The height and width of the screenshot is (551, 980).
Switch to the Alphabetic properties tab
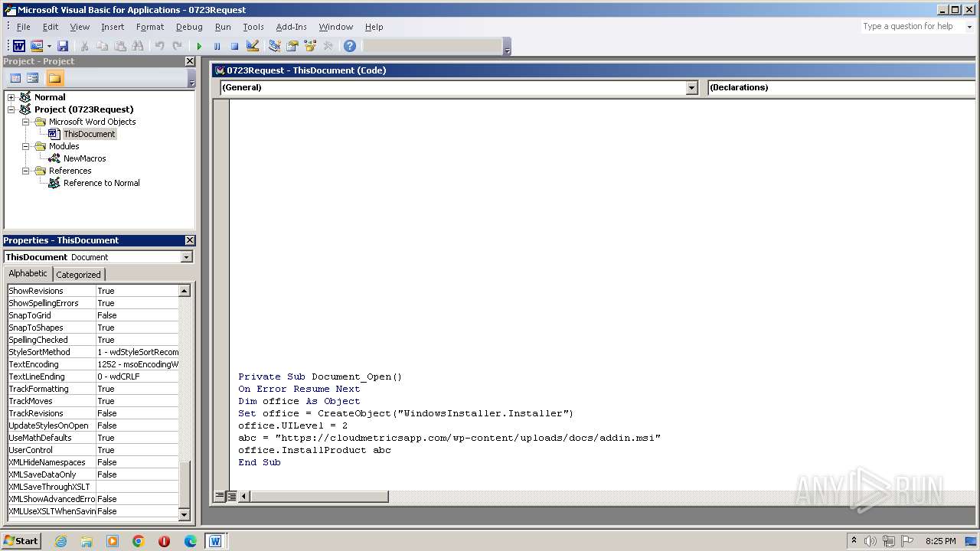click(28, 273)
